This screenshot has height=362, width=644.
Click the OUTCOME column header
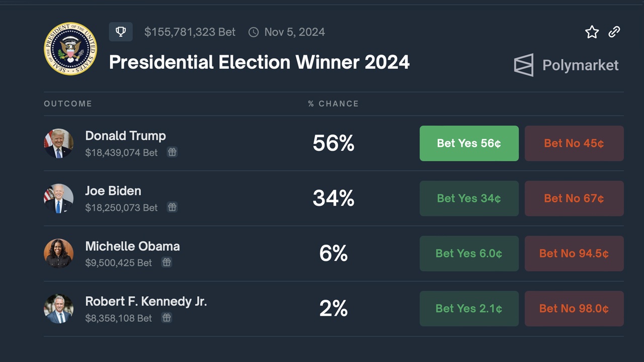68,104
